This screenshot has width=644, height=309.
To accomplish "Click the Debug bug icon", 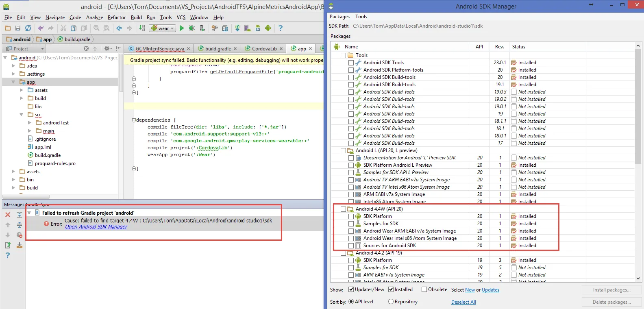I will (191, 28).
